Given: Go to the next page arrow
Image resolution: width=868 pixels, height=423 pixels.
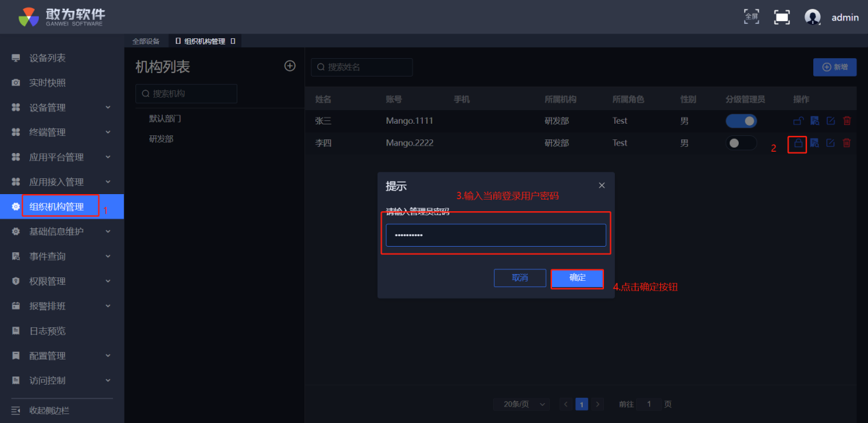Looking at the screenshot, I should [x=598, y=404].
